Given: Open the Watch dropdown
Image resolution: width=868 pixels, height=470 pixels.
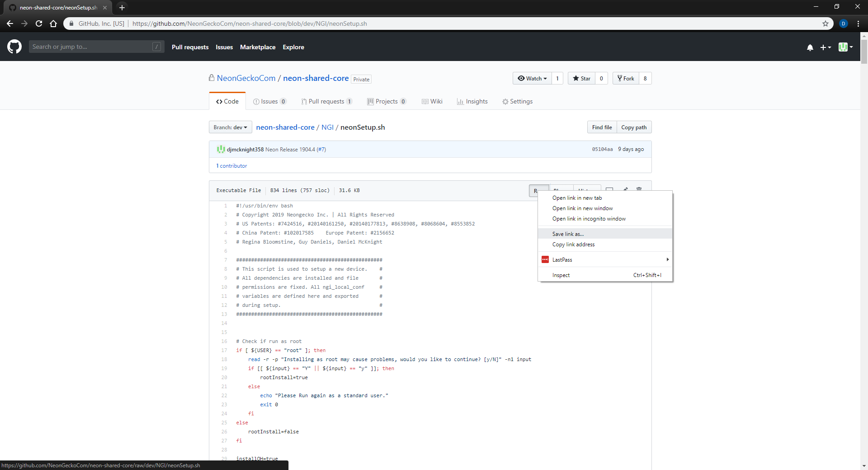Looking at the screenshot, I should pyautogui.click(x=532, y=78).
